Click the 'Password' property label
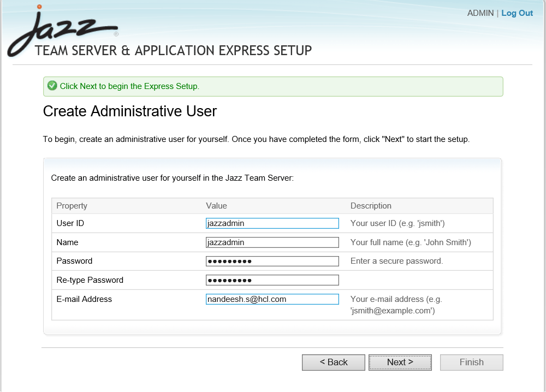Screen dimensions: 546x392 click(x=74, y=261)
